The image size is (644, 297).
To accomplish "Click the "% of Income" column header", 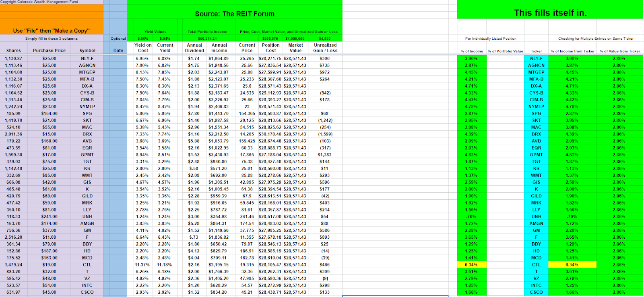I will (472, 51).
